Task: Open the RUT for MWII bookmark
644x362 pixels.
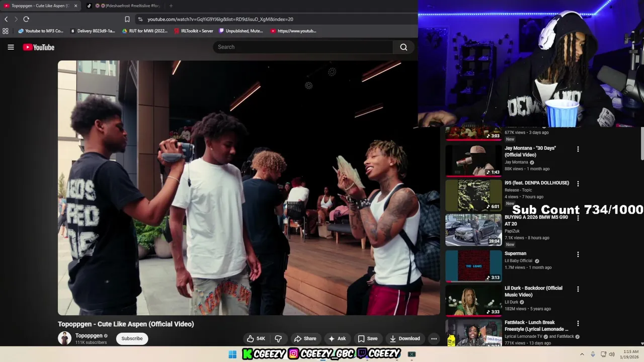Action: click(x=145, y=31)
